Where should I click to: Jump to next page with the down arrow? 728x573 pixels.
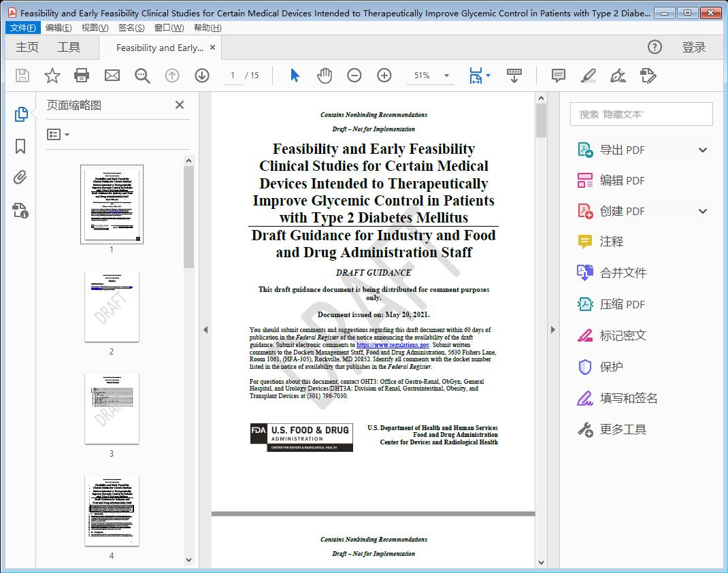click(x=202, y=76)
